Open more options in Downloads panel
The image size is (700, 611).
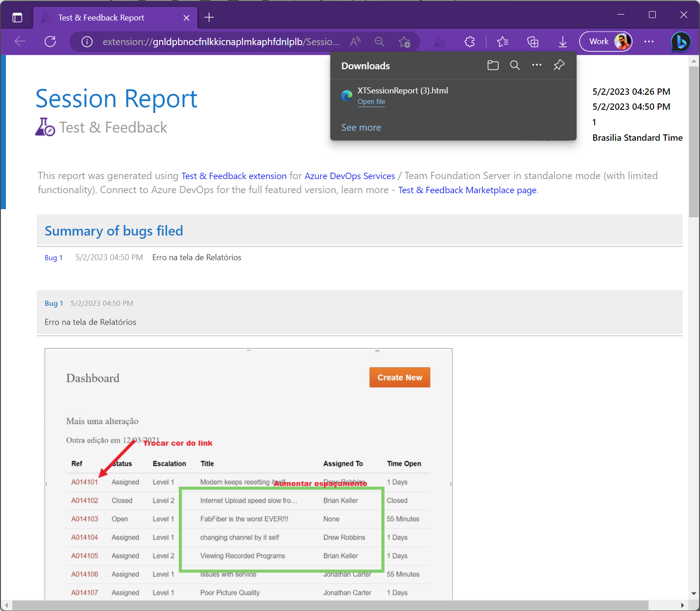537,65
